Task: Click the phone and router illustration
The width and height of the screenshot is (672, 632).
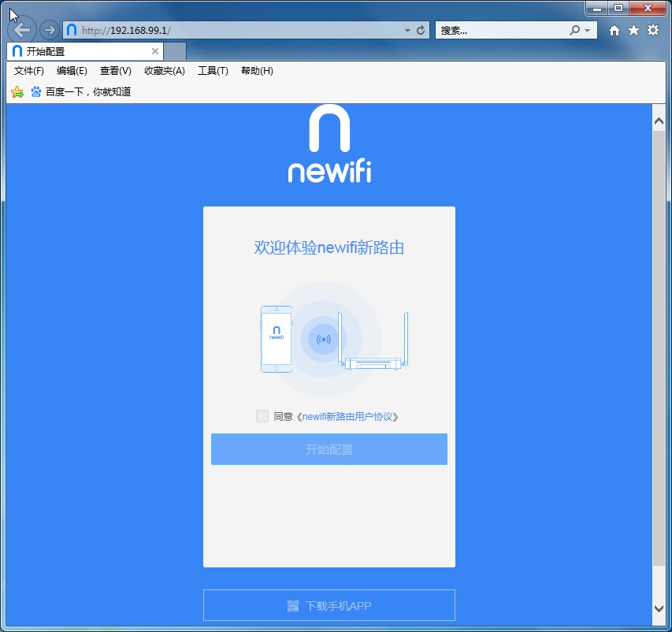Action: 334,339
